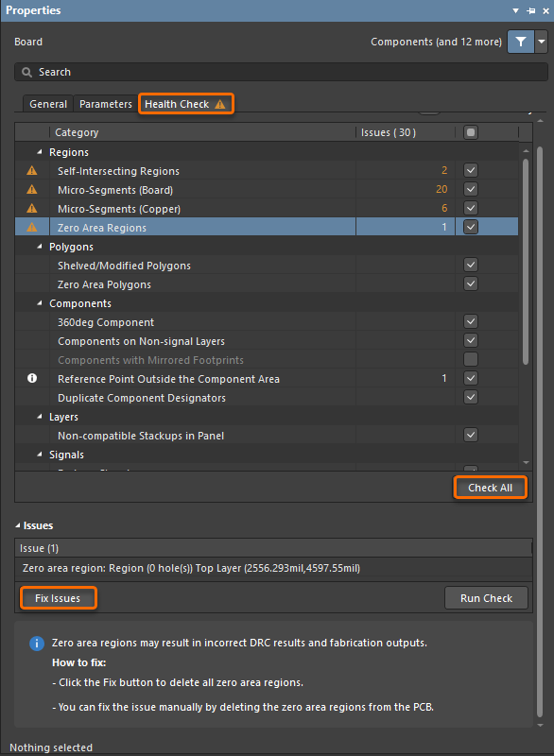Click warning icon beside Micro-Segments (Board)

(32, 189)
